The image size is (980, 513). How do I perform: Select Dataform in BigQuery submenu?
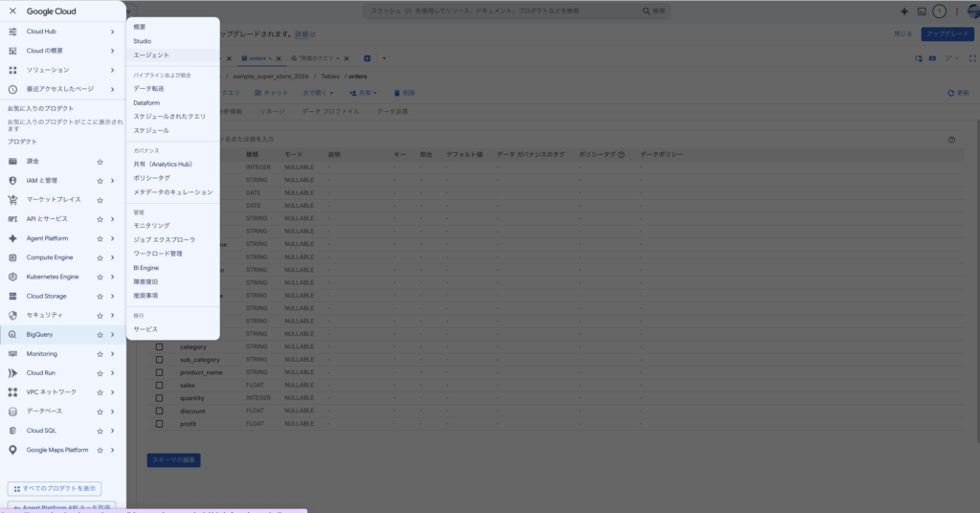(x=146, y=103)
